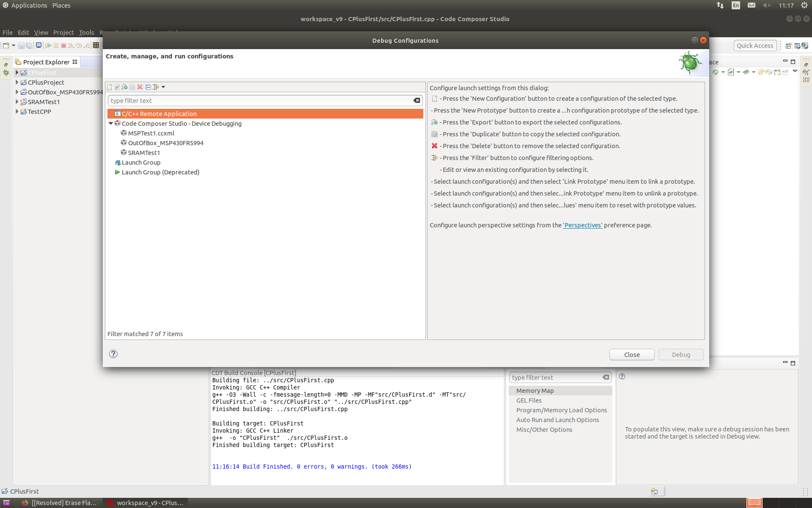This screenshot has width=812, height=508.
Task: Open the View menu
Action: coord(41,33)
